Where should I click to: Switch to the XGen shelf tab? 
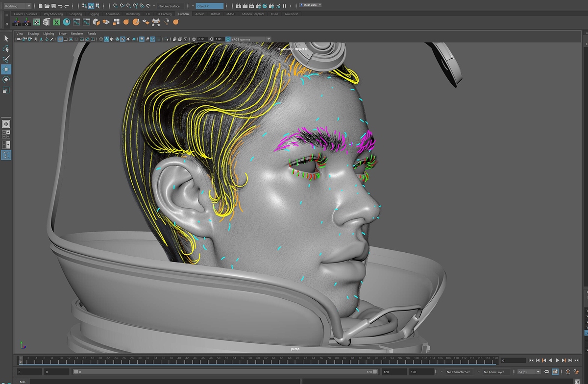tap(274, 14)
